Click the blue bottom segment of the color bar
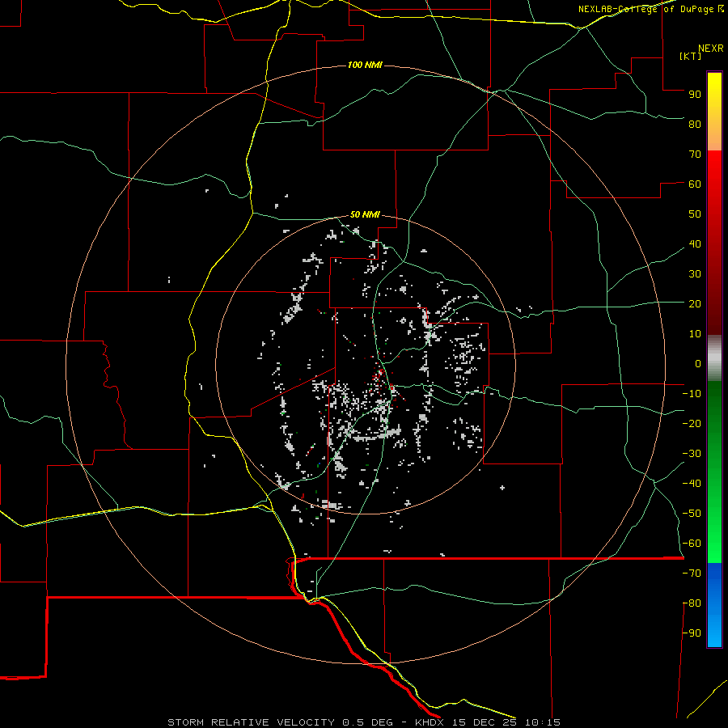 (714, 604)
